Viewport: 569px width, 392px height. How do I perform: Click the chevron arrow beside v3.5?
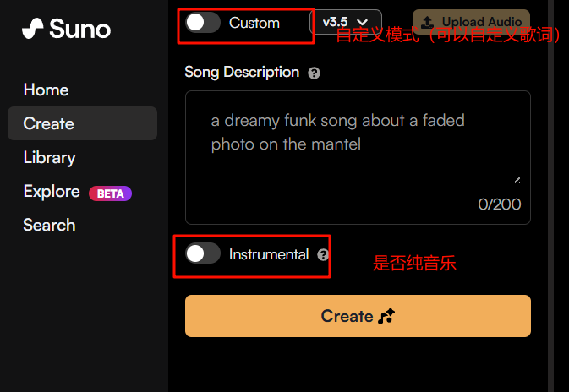pos(362,23)
